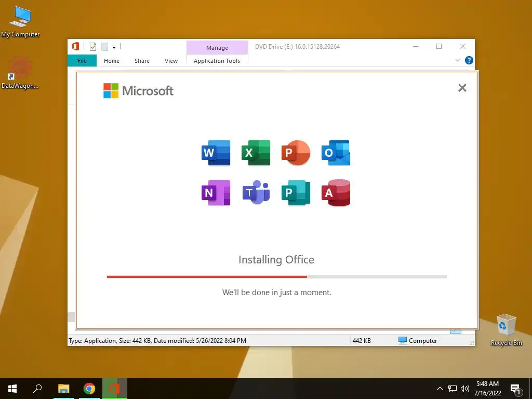Click the PowerPoint icon in the installer
Viewport: 532px width, 399px height.
[296, 153]
